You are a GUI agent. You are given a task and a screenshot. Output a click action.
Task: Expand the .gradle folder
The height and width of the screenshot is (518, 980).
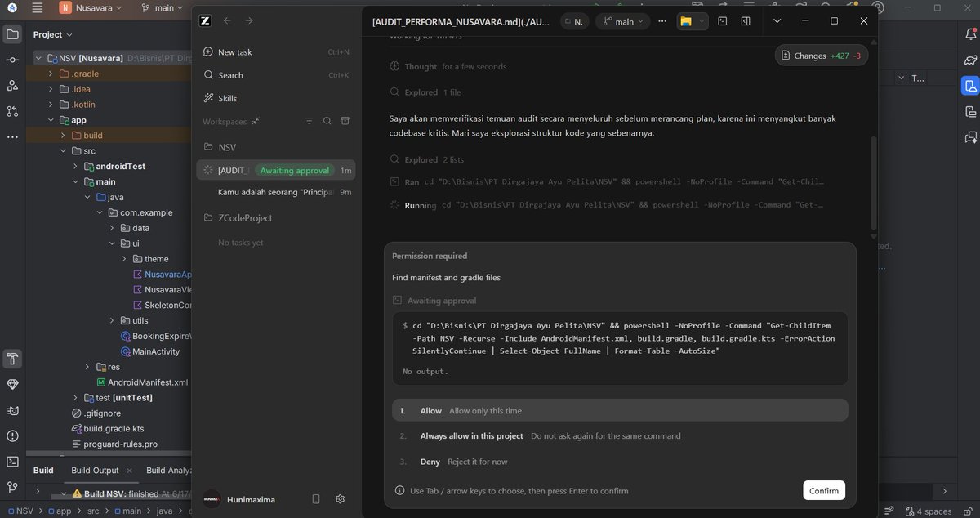[51, 74]
